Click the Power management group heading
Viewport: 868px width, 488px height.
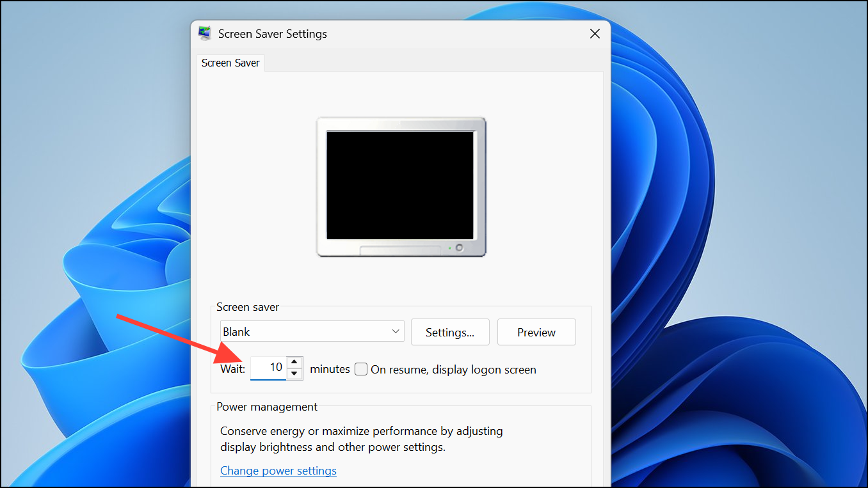coord(267,407)
